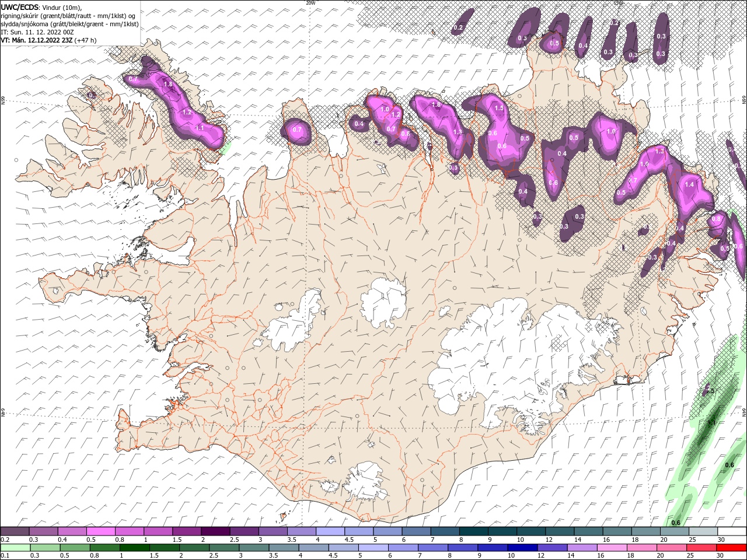
Task: Choose the pale grey snow swatch at 25
Action: (703, 531)
